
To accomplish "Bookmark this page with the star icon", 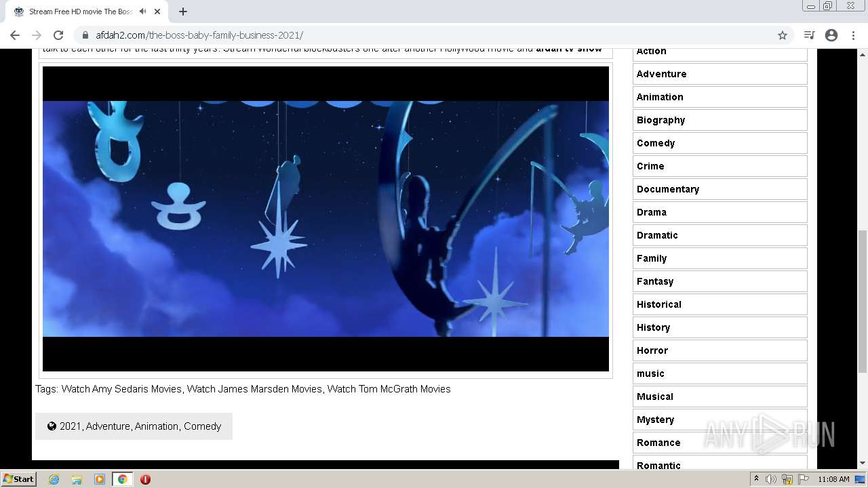I will click(783, 35).
